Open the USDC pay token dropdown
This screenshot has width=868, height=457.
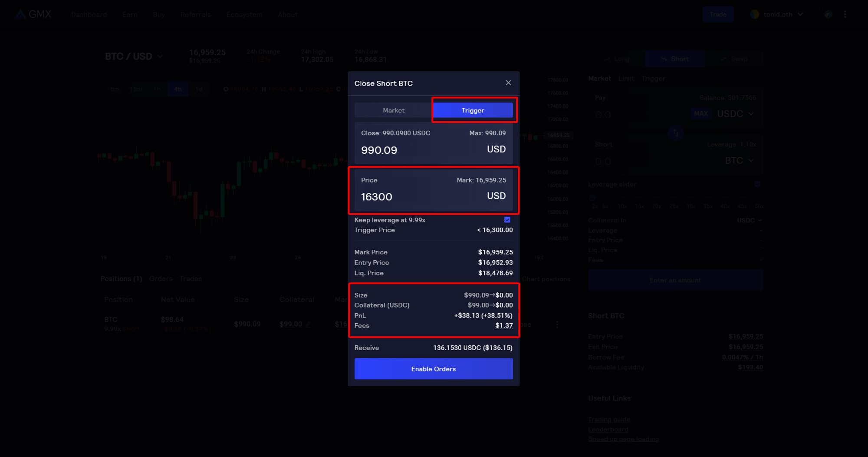coord(736,114)
